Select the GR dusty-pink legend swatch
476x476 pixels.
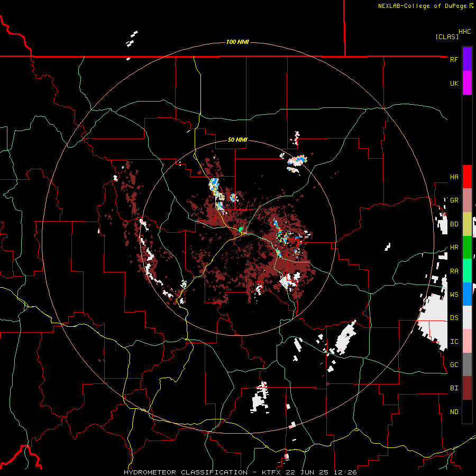467,200
